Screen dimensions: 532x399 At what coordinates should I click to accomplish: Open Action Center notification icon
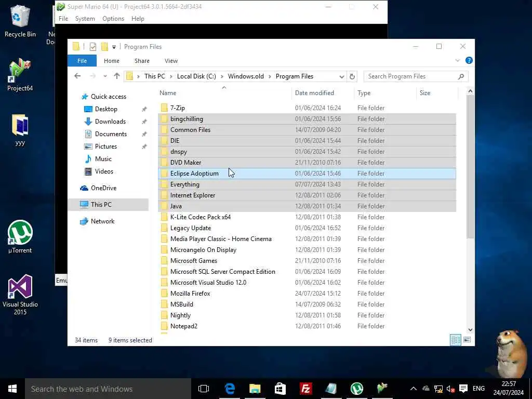463,389
